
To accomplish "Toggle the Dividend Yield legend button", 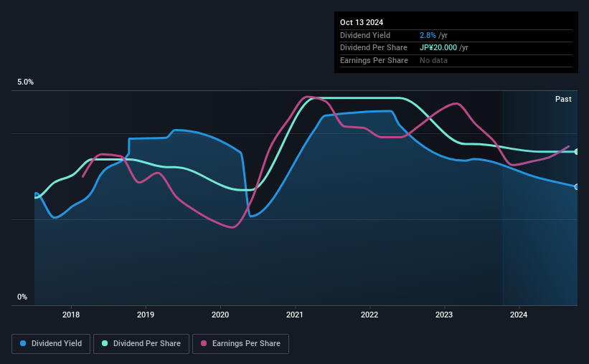I will [x=51, y=344].
